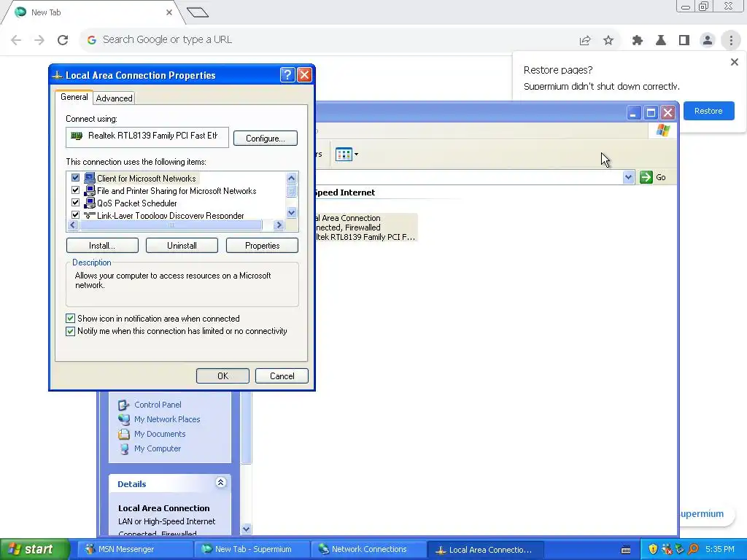This screenshot has height=560, width=747.
Task: Open My Network Places link
Action: coord(167,419)
